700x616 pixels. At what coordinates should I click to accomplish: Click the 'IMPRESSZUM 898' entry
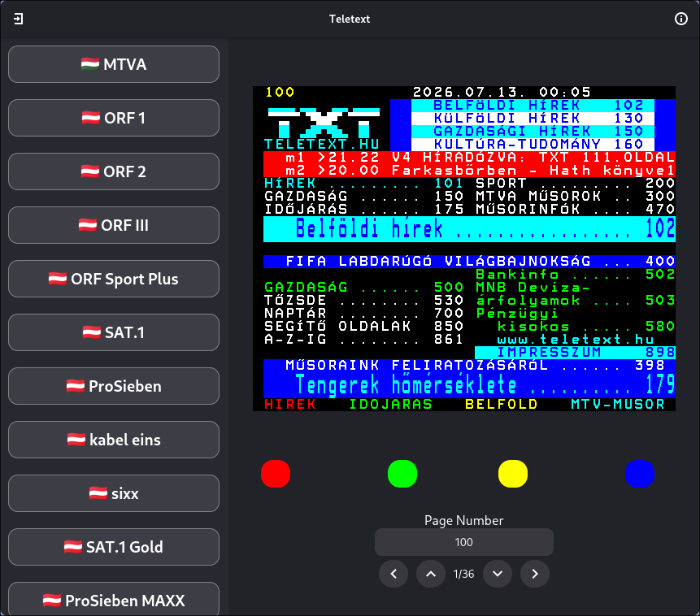(x=575, y=352)
